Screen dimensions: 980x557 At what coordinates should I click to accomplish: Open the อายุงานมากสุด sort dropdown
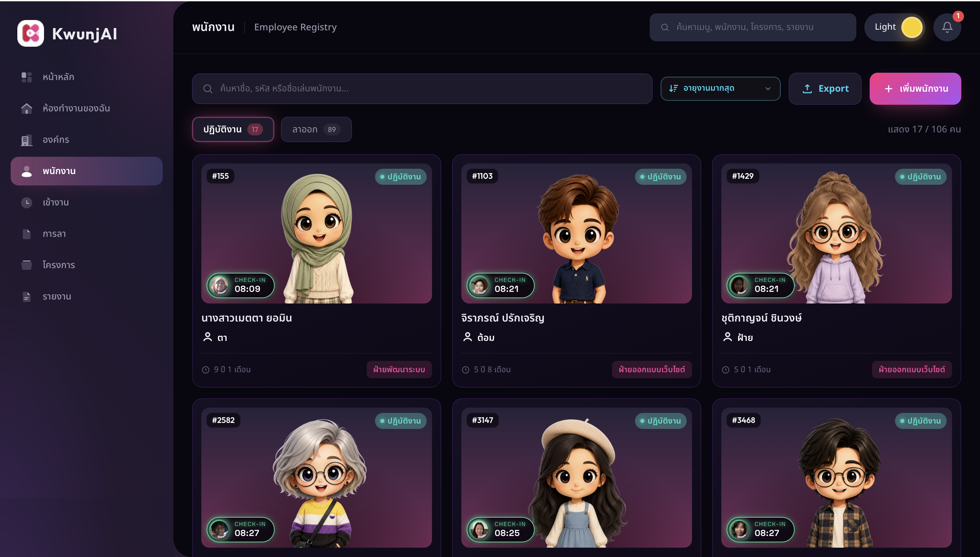(720, 89)
